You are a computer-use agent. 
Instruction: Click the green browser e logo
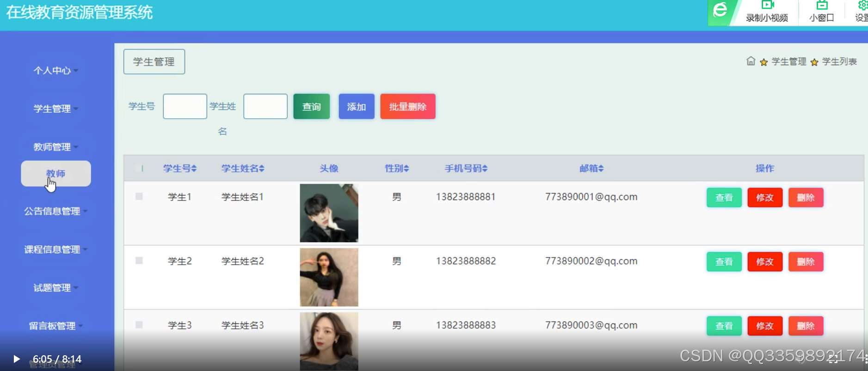pos(720,10)
